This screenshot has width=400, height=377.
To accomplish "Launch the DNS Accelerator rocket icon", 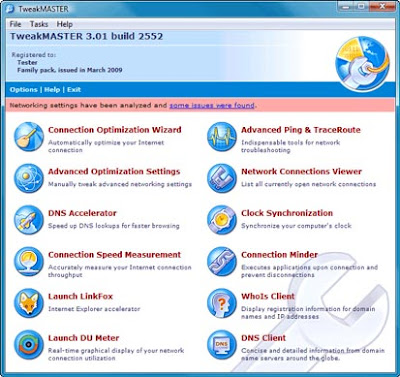I will coord(29,220).
